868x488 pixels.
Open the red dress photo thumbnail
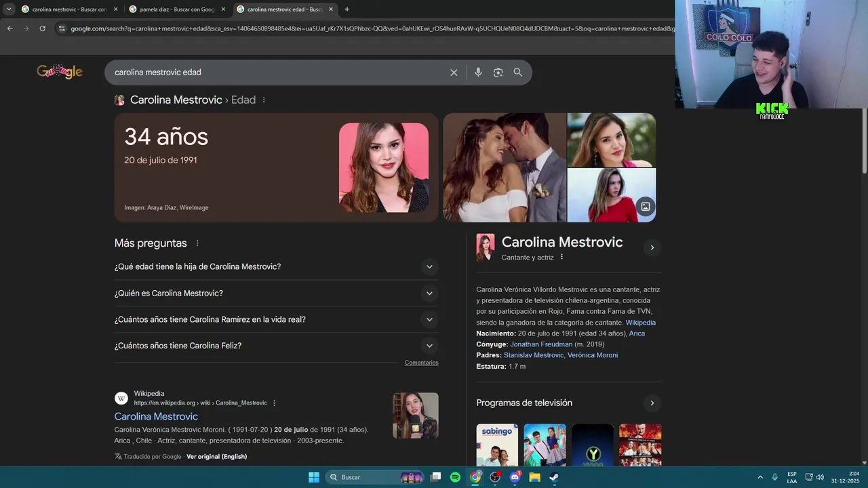tap(611, 195)
